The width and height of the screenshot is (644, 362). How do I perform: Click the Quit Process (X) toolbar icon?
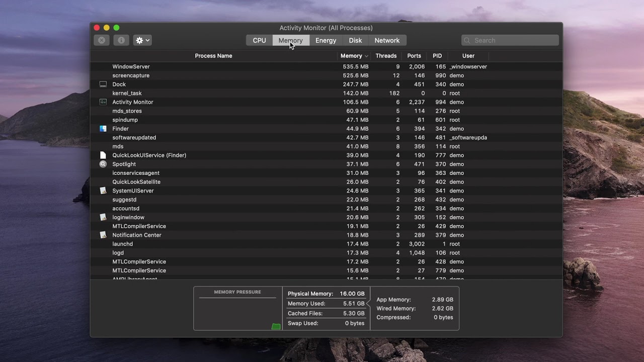[102, 40]
